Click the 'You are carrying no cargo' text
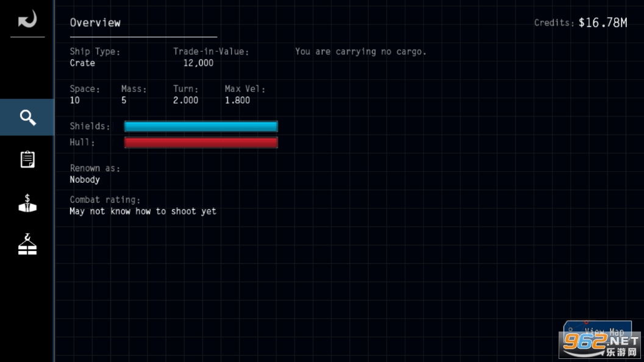The image size is (644, 362). point(360,52)
